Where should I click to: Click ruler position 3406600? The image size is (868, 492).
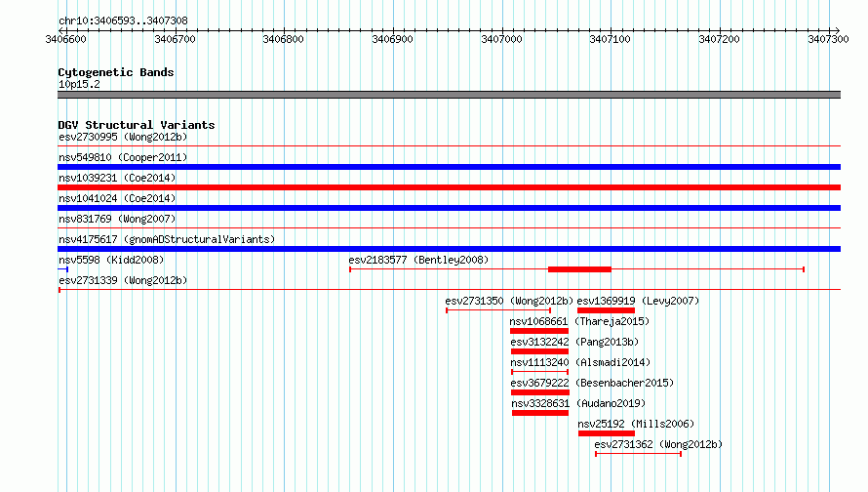pyautogui.click(x=66, y=39)
